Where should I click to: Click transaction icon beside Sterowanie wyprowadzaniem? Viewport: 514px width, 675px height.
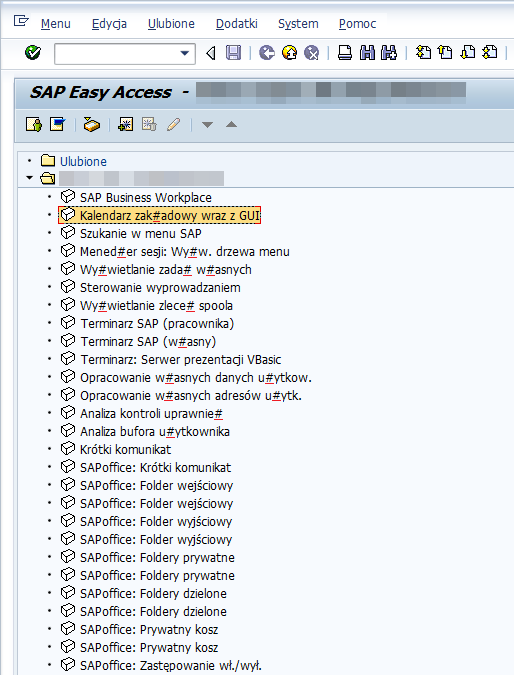[x=68, y=287]
